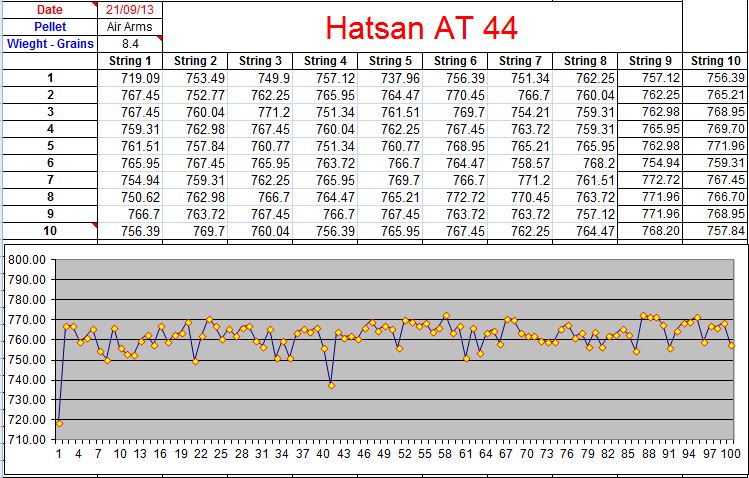Select the 52 x-axis label
Viewport: 749px width, 478px height.
coord(405,454)
